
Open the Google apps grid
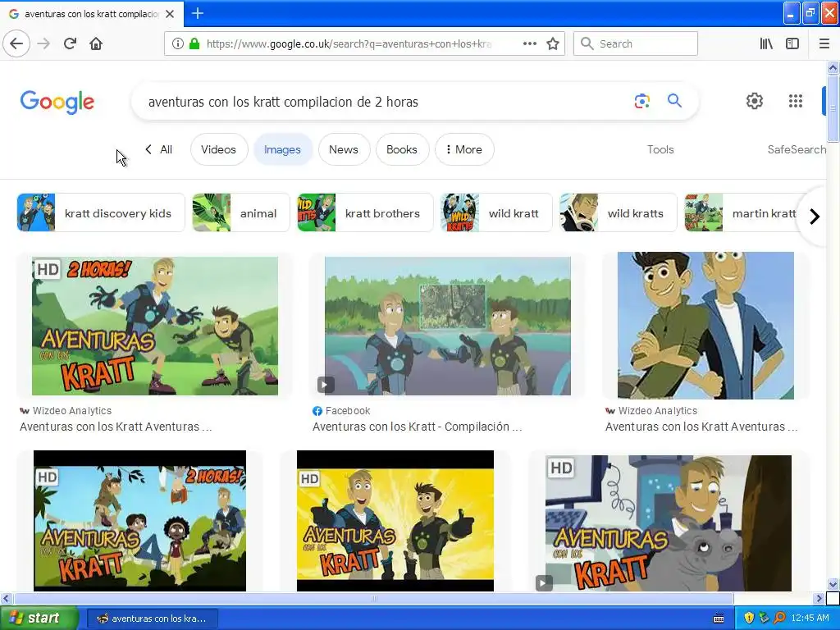[796, 101]
